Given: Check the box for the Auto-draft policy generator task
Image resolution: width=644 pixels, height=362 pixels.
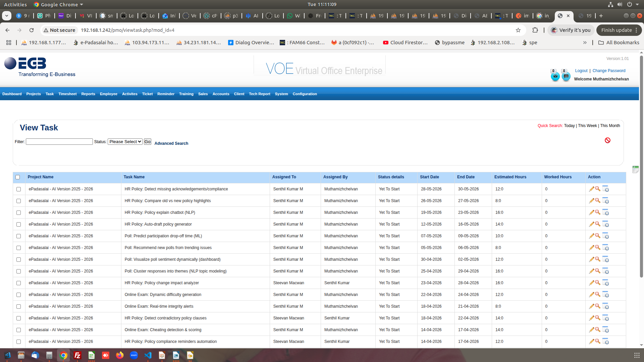Looking at the screenshot, I should [x=19, y=225].
